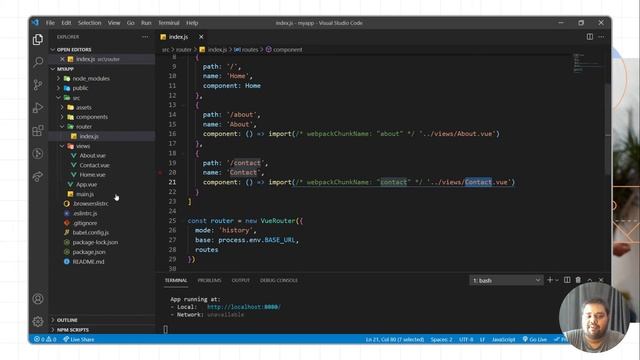The width and height of the screenshot is (640, 360).
Task: Open README.md in file tree
Action: point(88,262)
